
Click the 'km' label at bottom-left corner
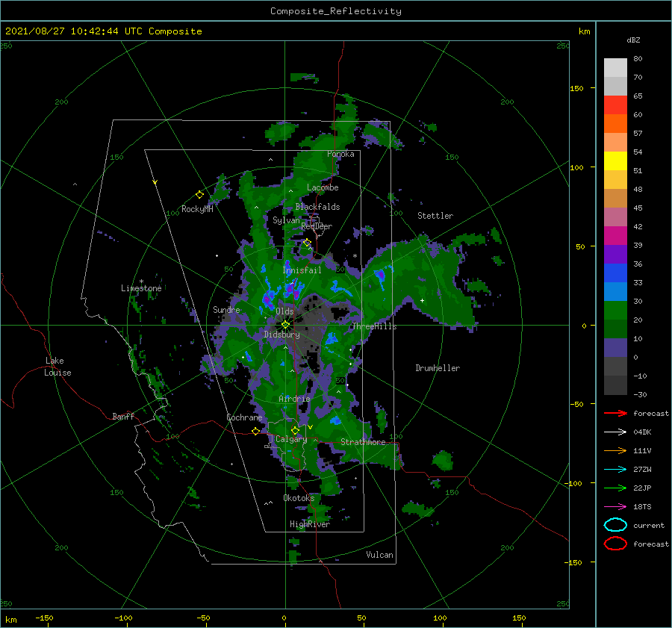coord(10,620)
